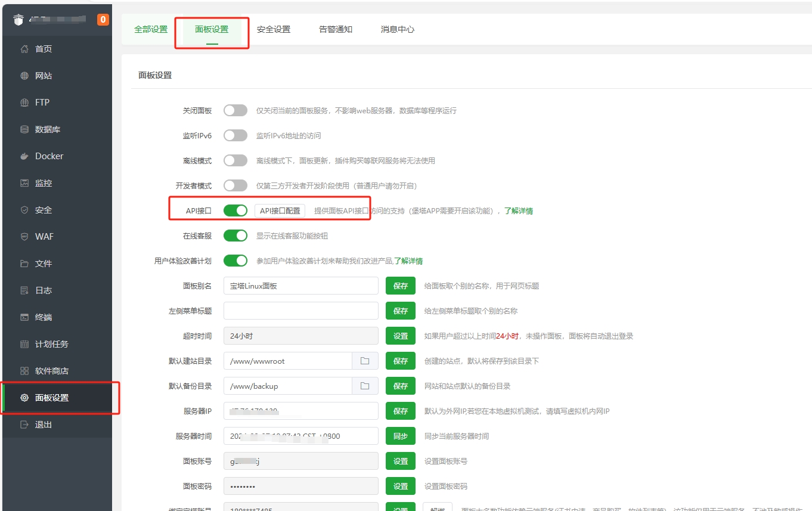Click the log icon beside 日志

click(24, 290)
